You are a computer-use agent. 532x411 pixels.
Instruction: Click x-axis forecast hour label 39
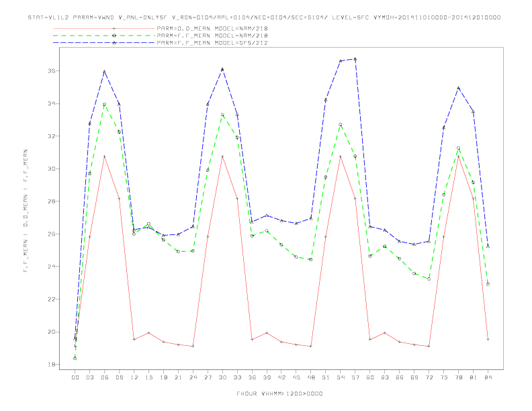pyautogui.click(x=267, y=377)
